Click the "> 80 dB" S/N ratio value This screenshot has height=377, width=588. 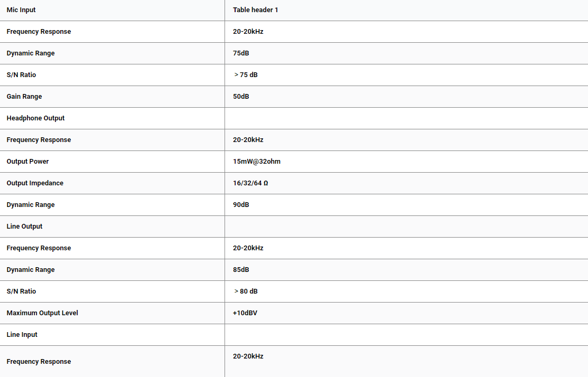[246, 291]
